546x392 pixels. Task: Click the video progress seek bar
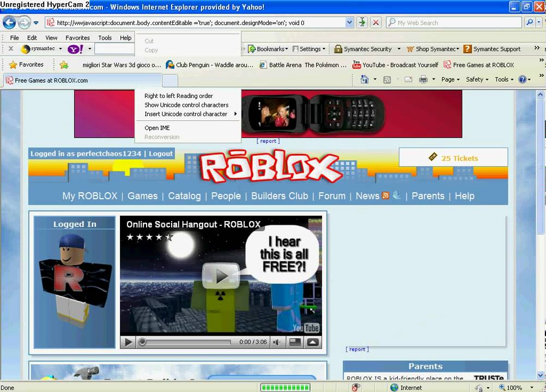tap(186, 342)
